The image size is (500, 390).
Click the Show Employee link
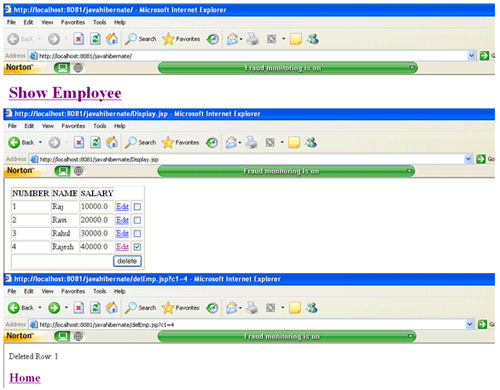click(x=65, y=93)
